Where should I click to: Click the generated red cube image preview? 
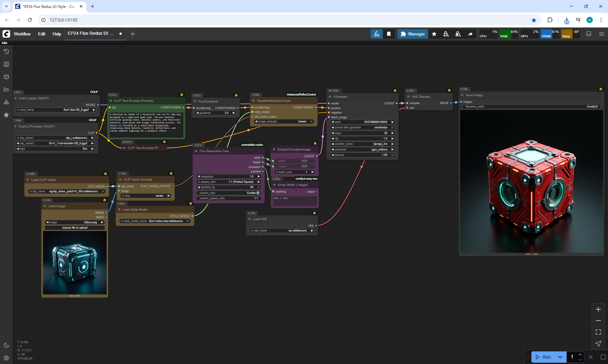(x=531, y=182)
